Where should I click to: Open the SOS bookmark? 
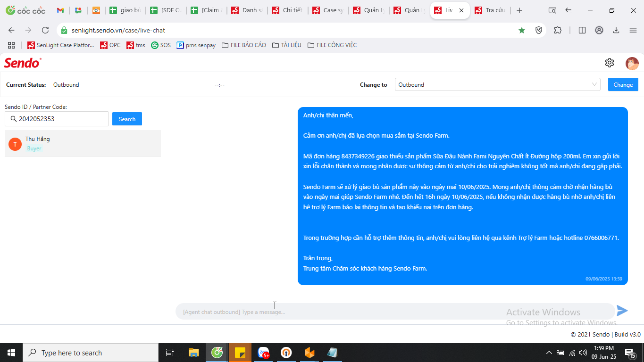[161, 45]
